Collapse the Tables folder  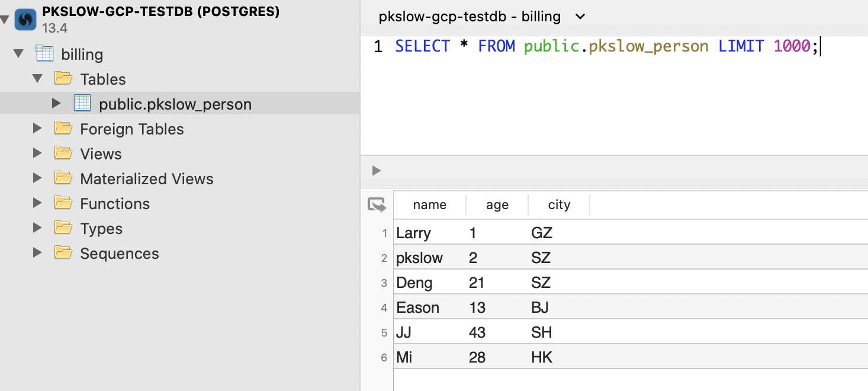coord(38,79)
